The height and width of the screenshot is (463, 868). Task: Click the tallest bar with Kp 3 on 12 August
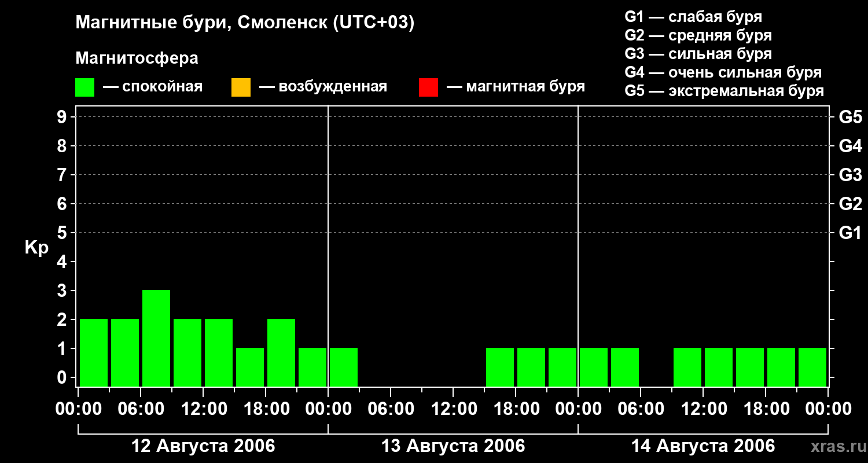[x=156, y=338]
